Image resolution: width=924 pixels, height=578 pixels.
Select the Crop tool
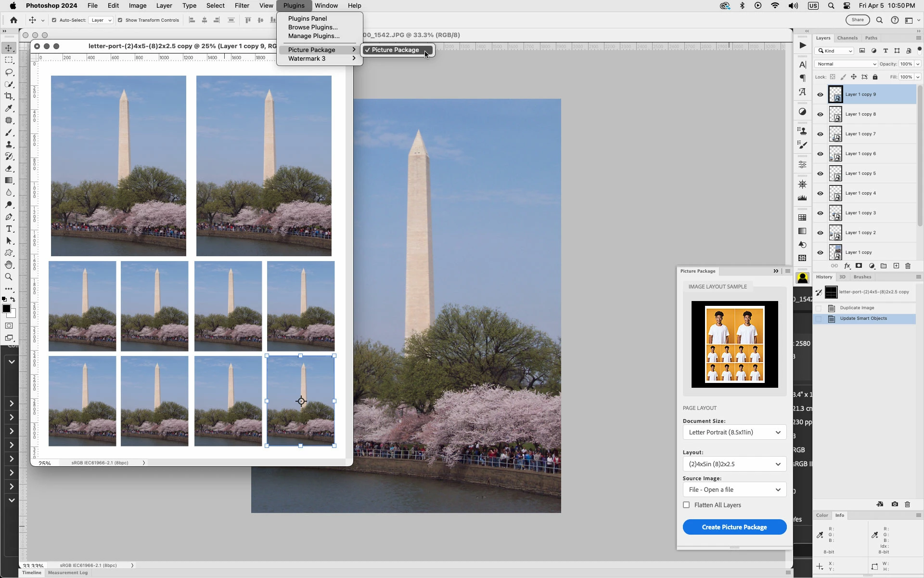[x=9, y=96]
